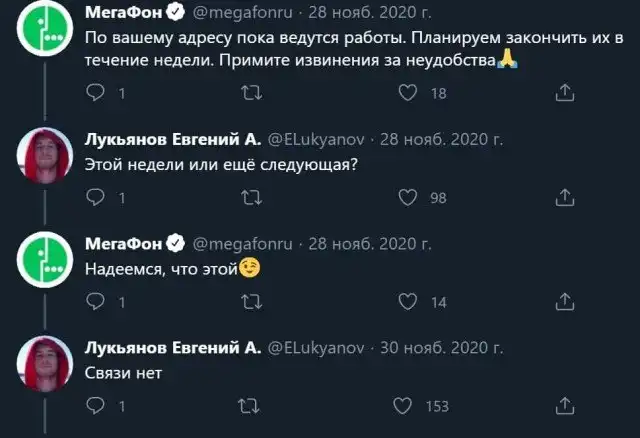Reply to the tweet asking "Этой недели"
Image resolution: width=640 pixels, height=438 pixels.
pyautogui.click(x=96, y=198)
